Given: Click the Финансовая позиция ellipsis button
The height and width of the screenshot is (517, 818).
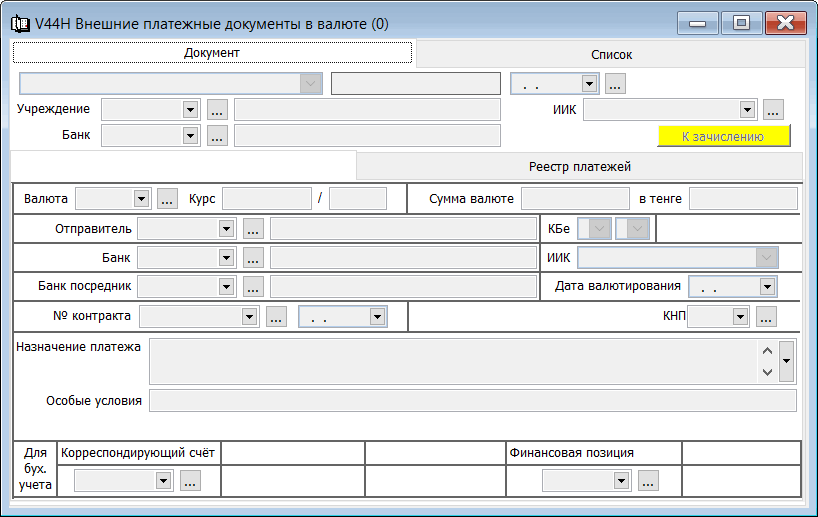Looking at the screenshot, I should pos(648,481).
